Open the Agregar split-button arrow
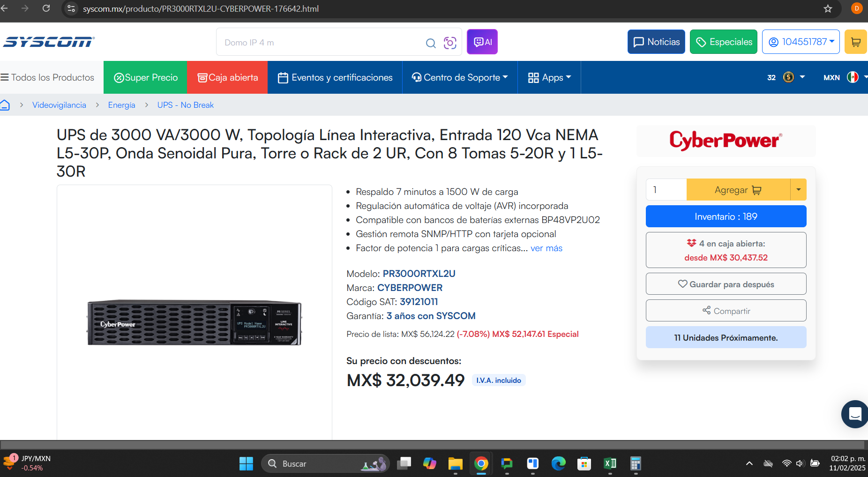868x477 pixels. coord(798,190)
